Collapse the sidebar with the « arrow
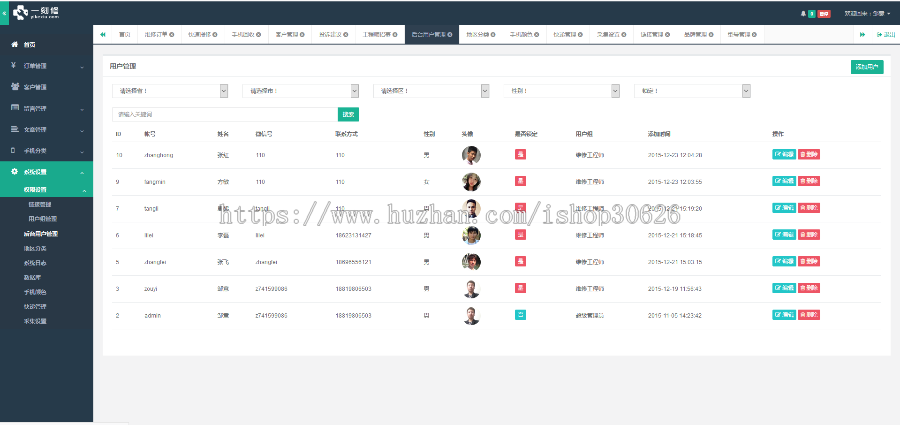This screenshot has height=425, width=900. [4, 12]
